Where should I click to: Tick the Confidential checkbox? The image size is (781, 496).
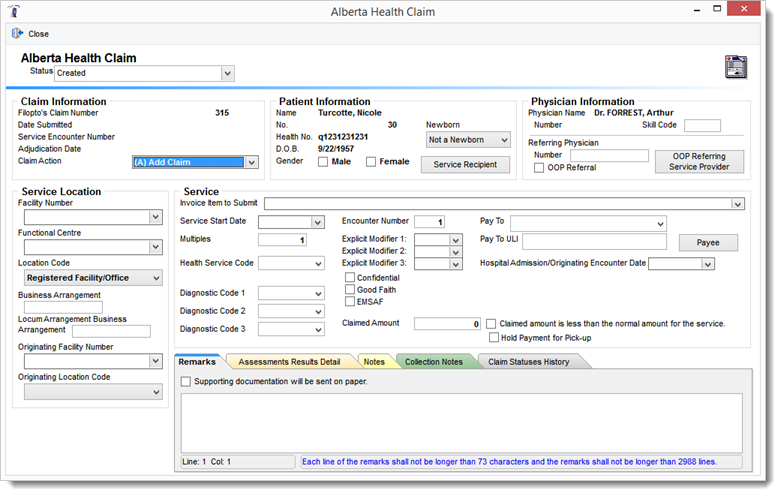(x=350, y=277)
